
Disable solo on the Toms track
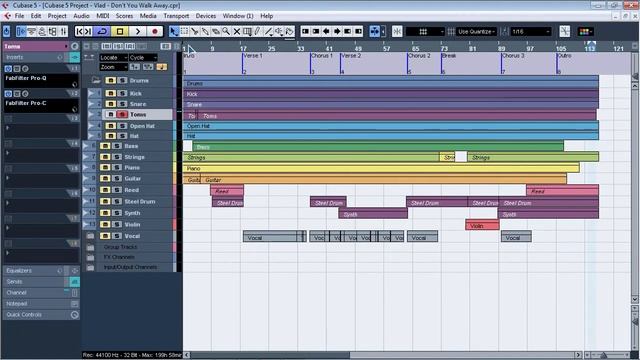[122, 115]
